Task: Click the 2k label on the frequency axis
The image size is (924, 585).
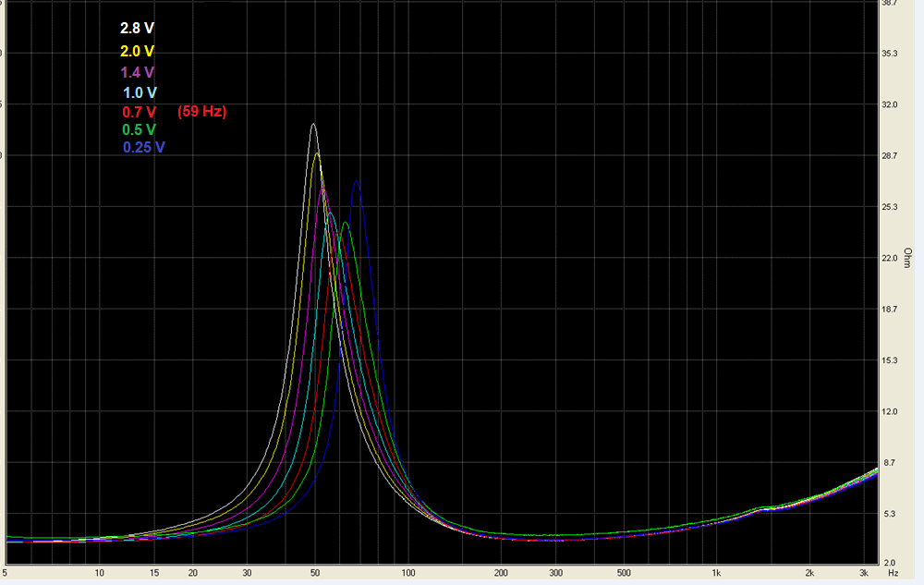Action: [809, 573]
